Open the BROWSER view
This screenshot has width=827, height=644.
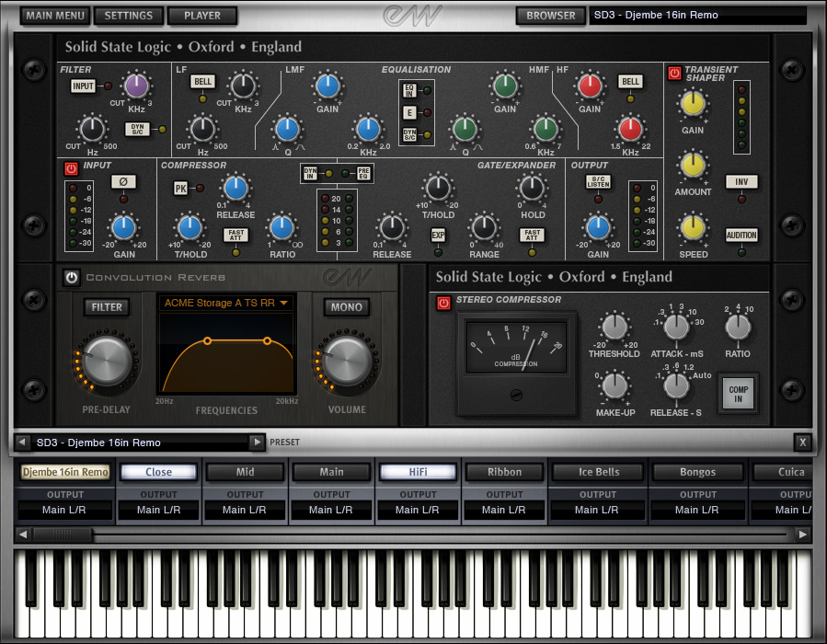point(551,16)
